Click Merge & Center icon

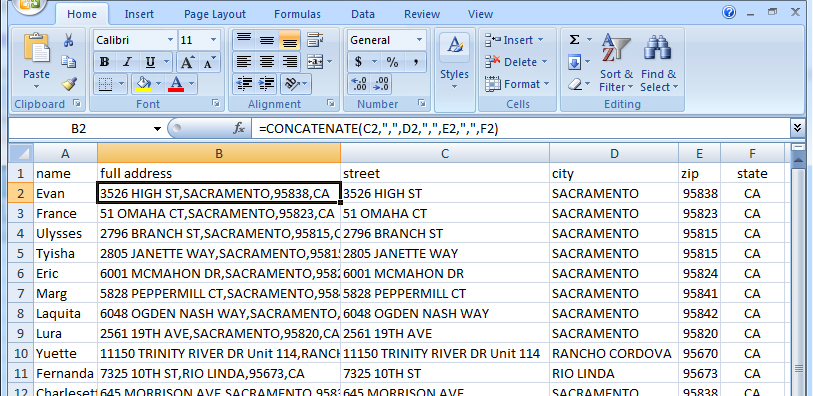[315, 62]
